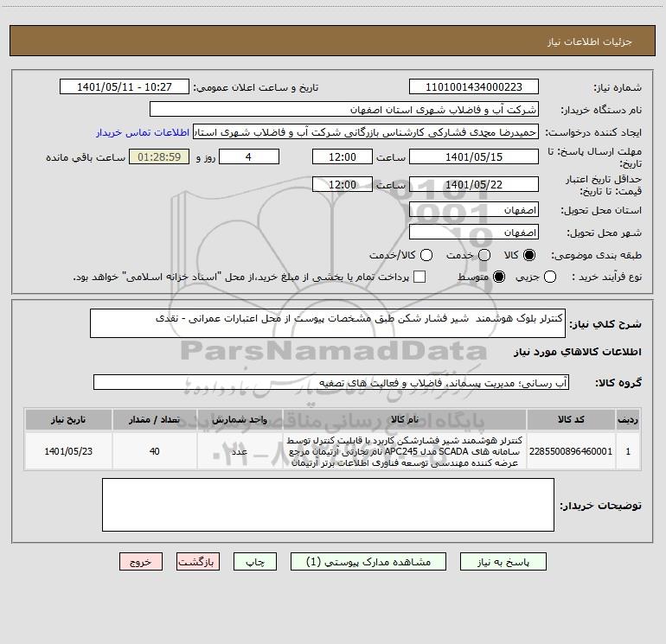Open the اطلاعات تماس خریدار link
Image resolution: width=666 pixels, height=644 pixels.
pyautogui.click(x=143, y=132)
